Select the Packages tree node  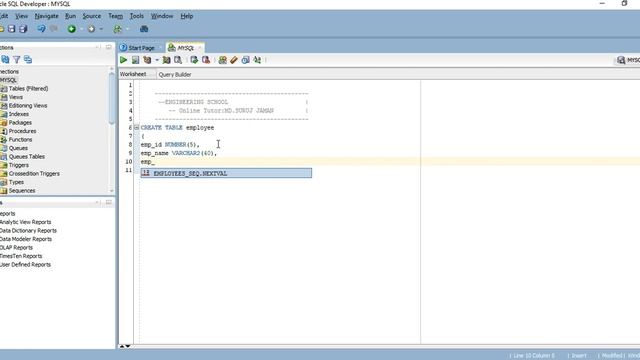pos(20,123)
